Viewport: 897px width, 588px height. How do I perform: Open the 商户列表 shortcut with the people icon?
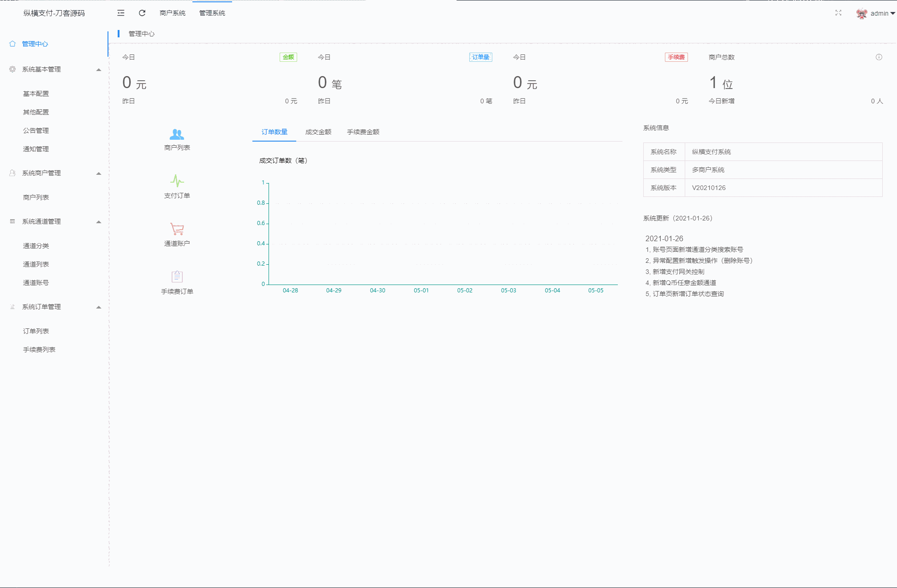[177, 134]
